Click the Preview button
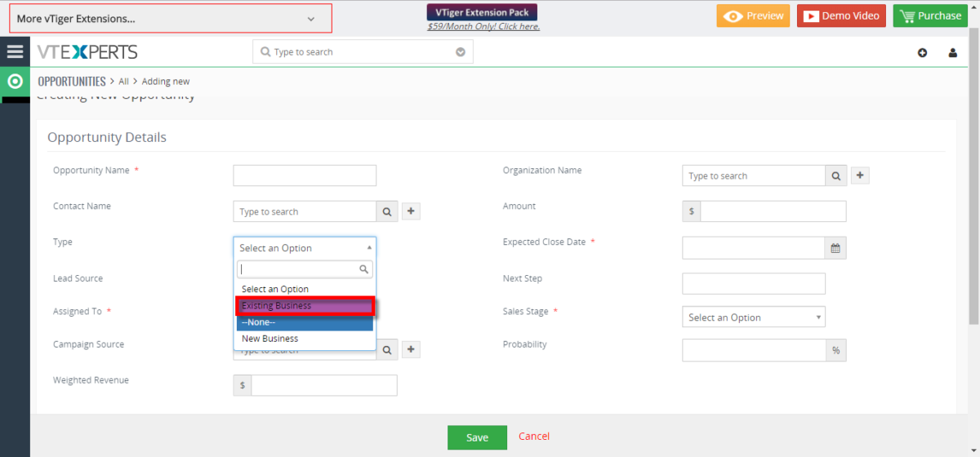980x457 pixels. (x=753, y=16)
